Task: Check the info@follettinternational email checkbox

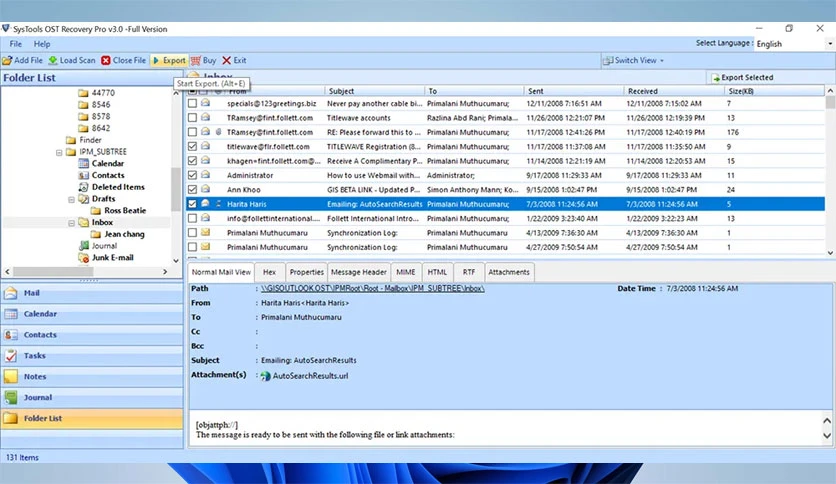Action: tap(192, 219)
